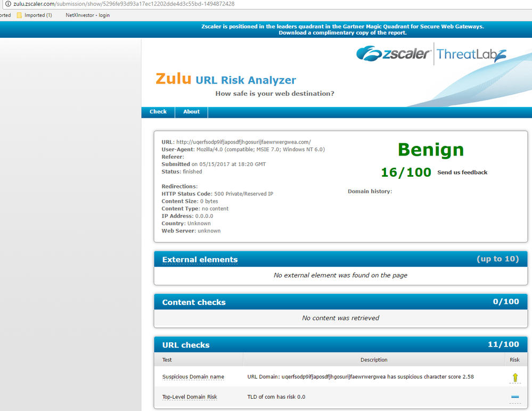Click the browser address bar URL
This screenshot has height=411, width=532.
[x=124, y=4]
